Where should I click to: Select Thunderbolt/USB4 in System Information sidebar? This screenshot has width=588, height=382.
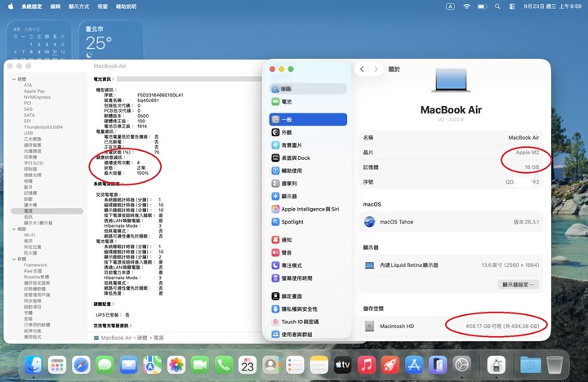(x=43, y=127)
